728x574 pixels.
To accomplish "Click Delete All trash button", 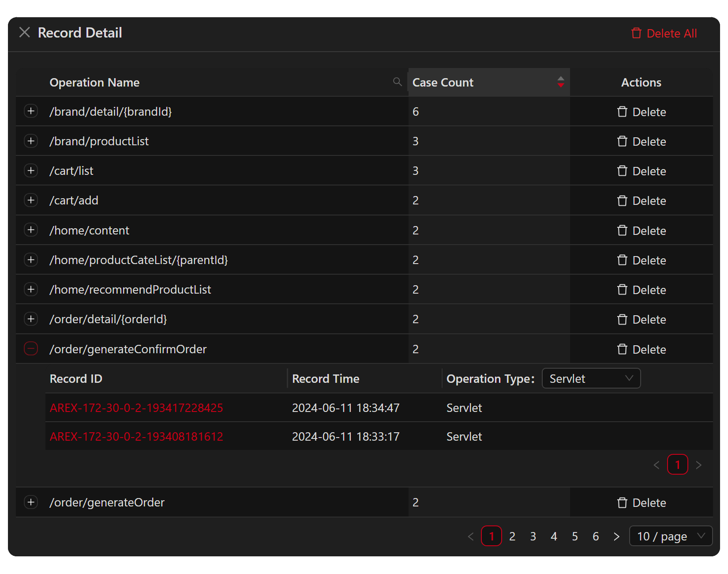I will coord(664,34).
